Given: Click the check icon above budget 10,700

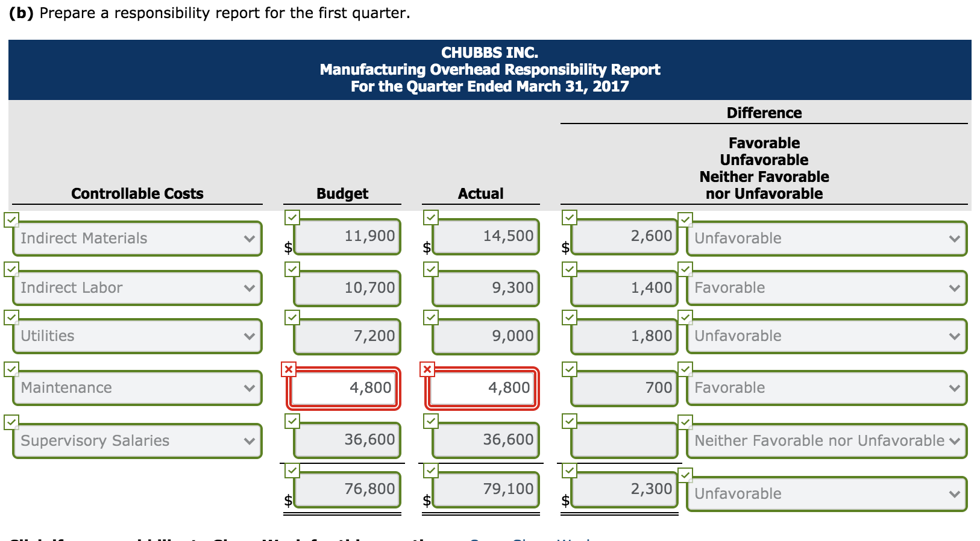Looking at the screenshot, I should point(292,269).
